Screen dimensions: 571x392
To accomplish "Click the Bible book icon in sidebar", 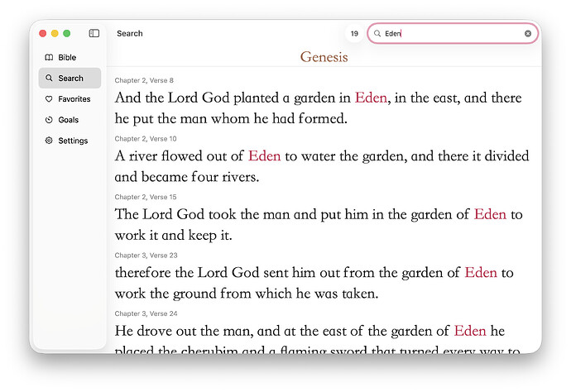I will pyautogui.click(x=50, y=57).
